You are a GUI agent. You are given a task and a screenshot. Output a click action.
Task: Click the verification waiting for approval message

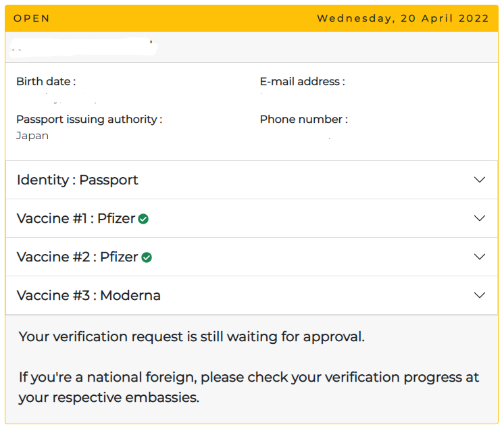192,337
